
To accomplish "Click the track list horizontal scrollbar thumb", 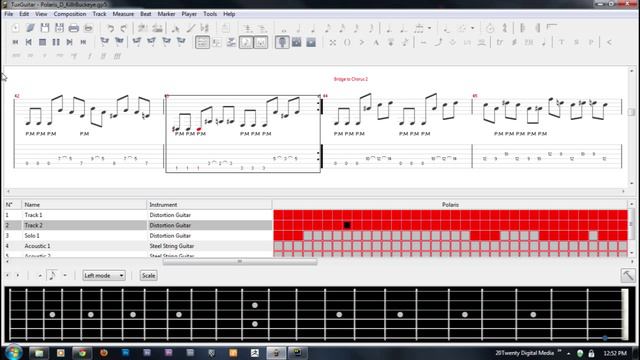I will 240,262.
